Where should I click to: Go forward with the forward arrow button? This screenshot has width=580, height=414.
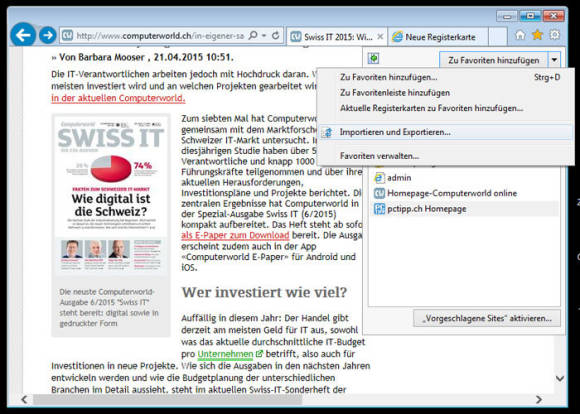click(x=48, y=35)
